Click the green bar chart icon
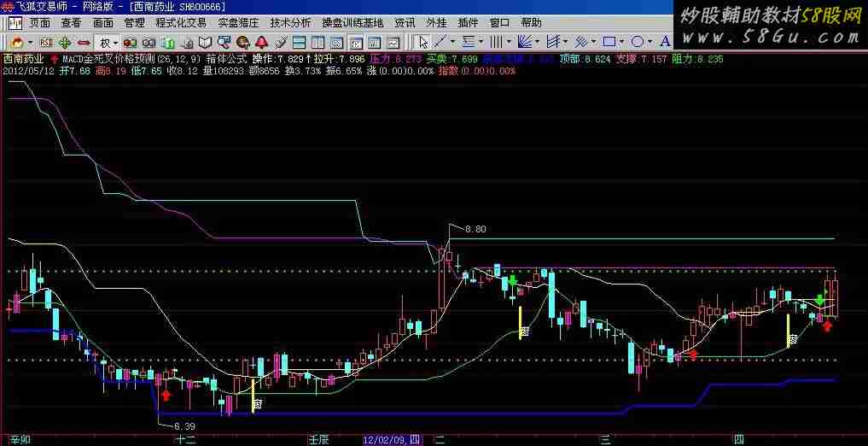868x446 pixels. [x=168, y=42]
